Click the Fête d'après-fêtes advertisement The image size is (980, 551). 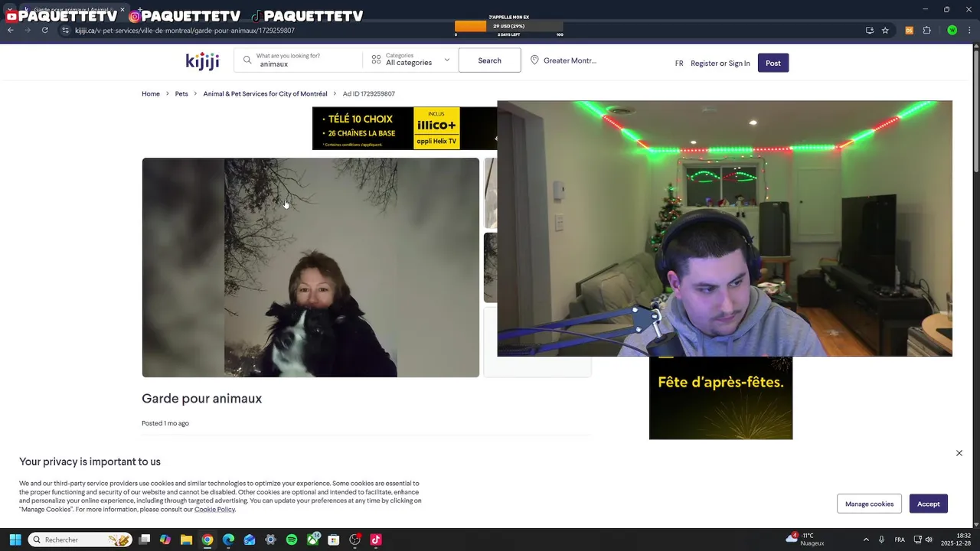(720, 398)
